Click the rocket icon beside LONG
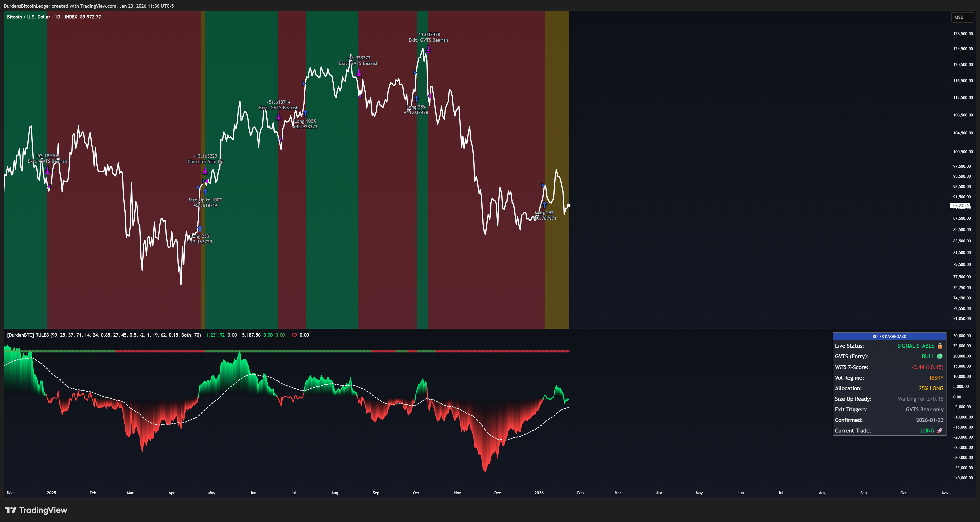 (940, 431)
